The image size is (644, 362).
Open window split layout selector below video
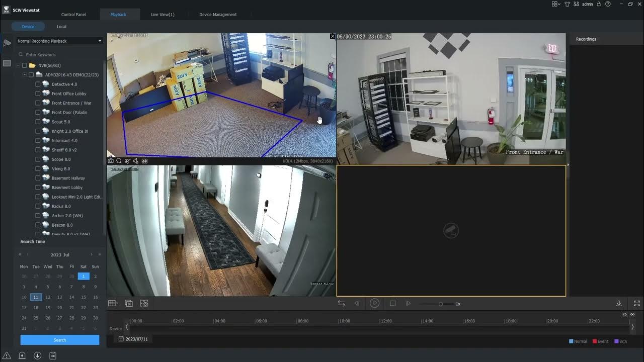point(113,303)
